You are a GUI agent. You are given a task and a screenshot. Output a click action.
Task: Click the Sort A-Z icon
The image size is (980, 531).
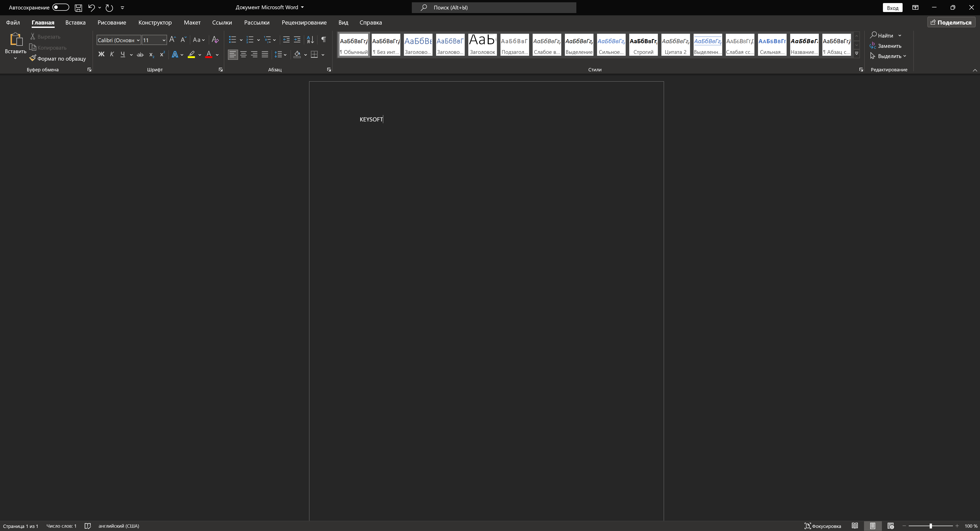[x=310, y=40]
